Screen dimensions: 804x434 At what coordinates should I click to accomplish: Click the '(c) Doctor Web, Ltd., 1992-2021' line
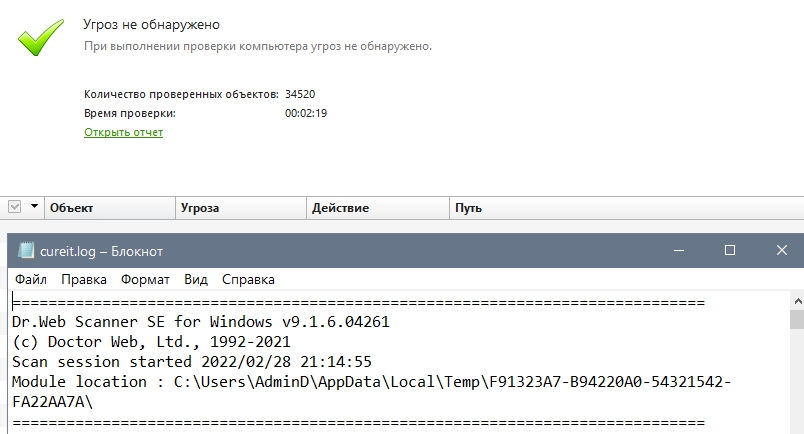point(151,342)
